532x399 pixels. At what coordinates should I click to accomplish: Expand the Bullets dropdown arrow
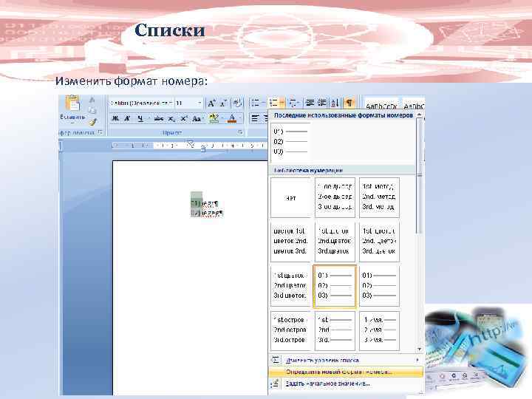263,103
